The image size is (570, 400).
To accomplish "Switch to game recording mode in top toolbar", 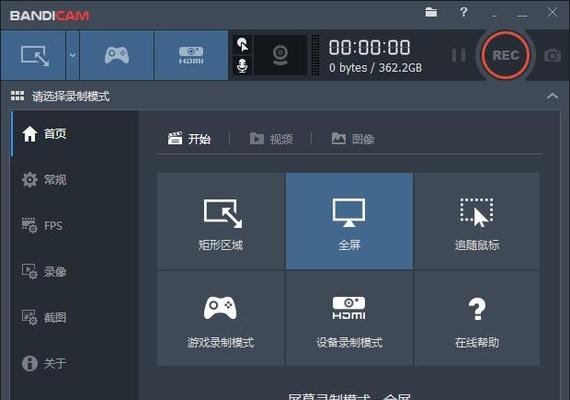I will click(x=117, y=55).
